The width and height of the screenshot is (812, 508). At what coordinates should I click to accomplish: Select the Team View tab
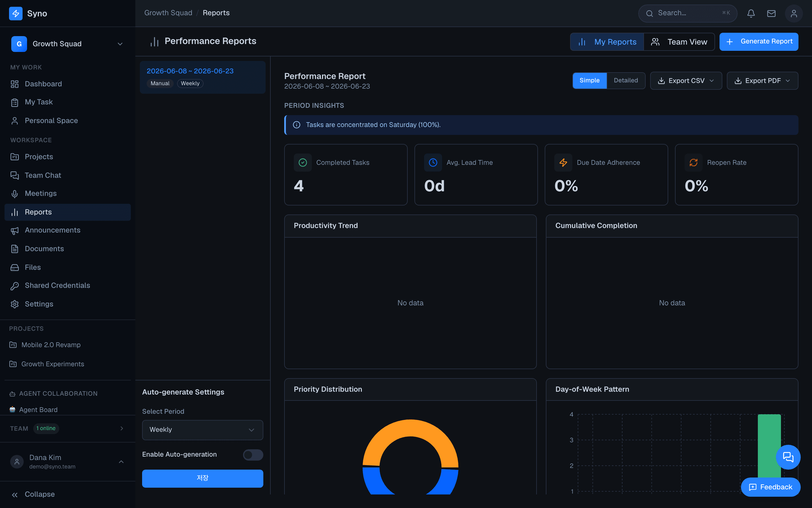(x=679, y=42)
